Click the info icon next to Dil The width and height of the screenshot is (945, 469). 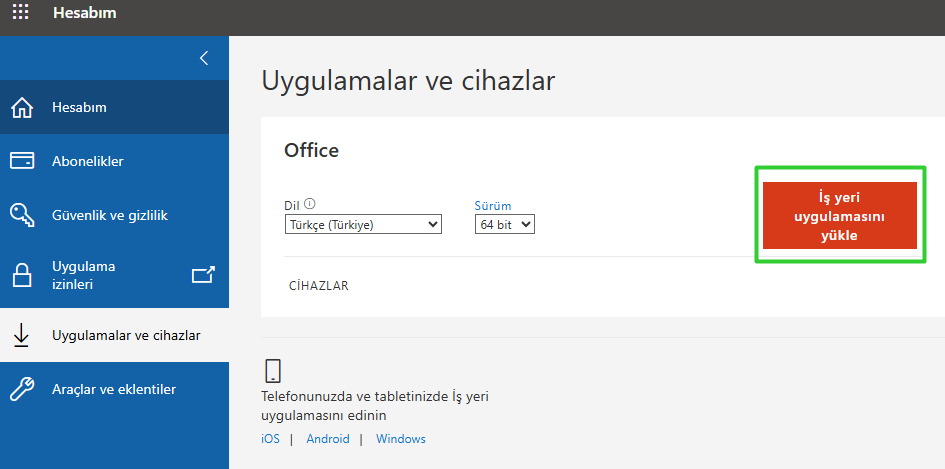click(x=310, y=204)
